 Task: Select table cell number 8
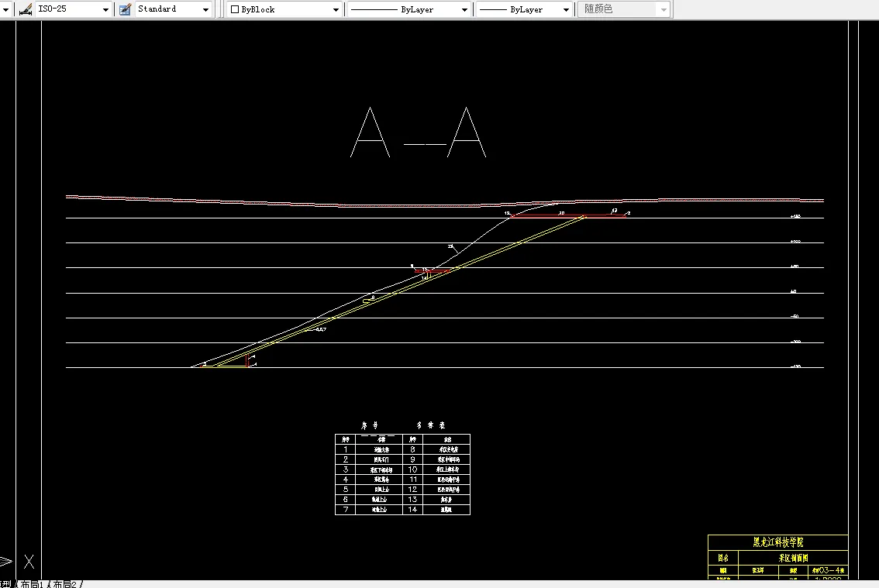click(x=412, y=449)
